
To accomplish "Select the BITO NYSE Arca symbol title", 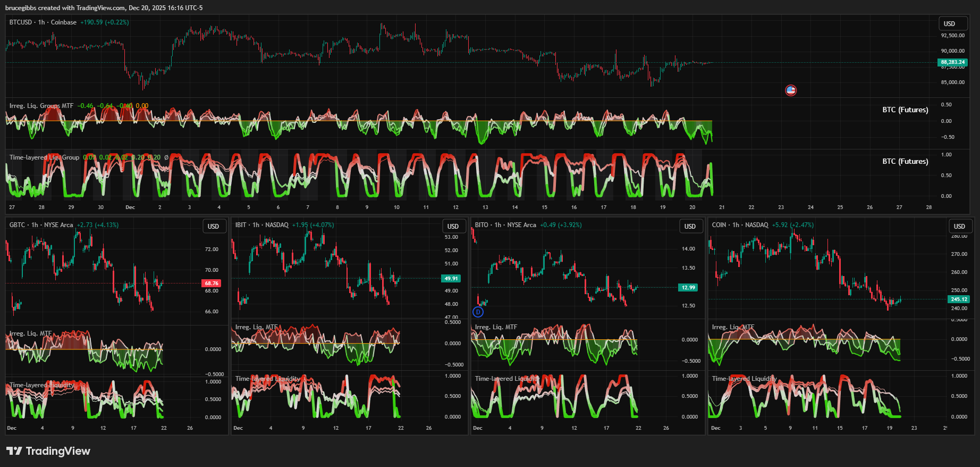I will (x=505, y=225).
